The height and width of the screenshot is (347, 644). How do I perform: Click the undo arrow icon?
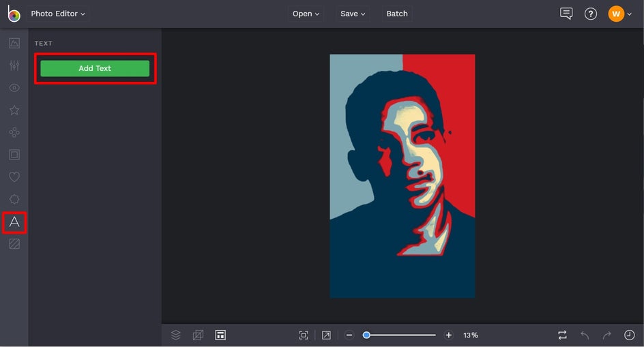(585, 335)
